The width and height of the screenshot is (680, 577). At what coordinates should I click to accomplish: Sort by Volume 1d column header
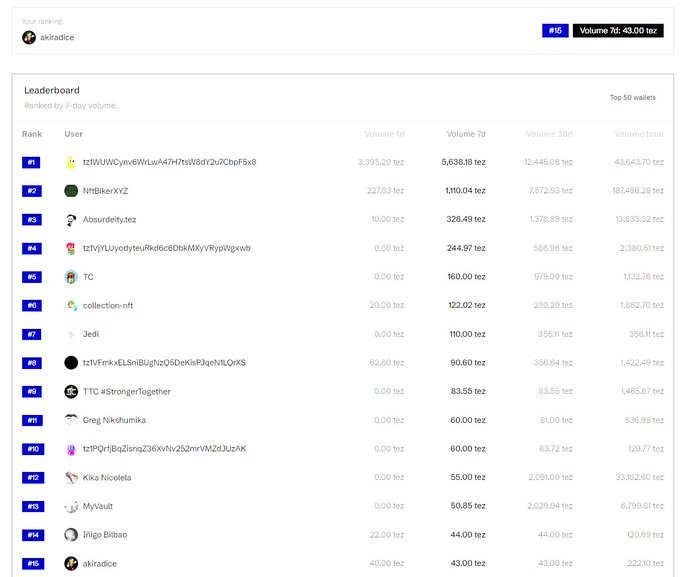point(384,134)
